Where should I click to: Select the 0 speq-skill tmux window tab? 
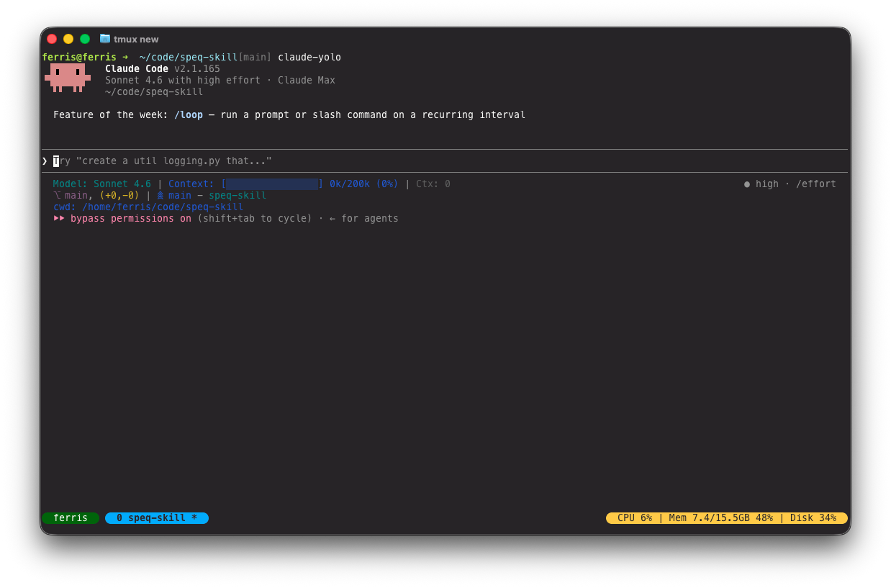pos(157,517)
